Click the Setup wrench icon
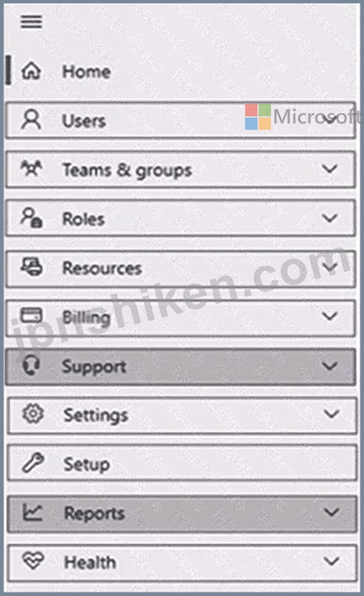 click(33, 463)
